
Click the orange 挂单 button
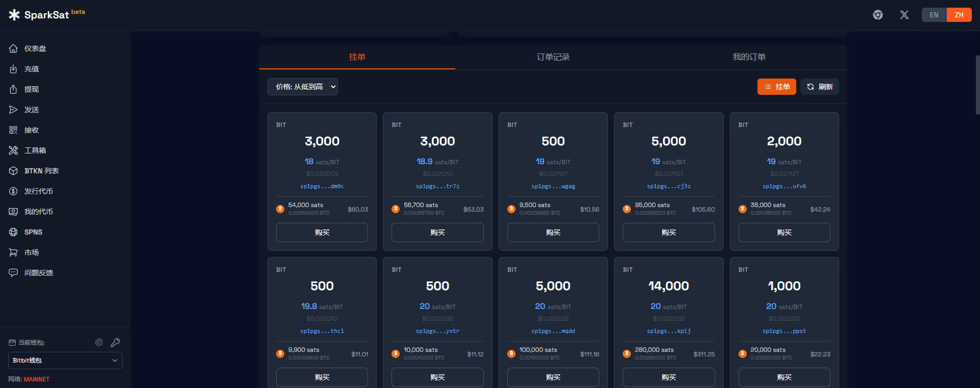776,87
